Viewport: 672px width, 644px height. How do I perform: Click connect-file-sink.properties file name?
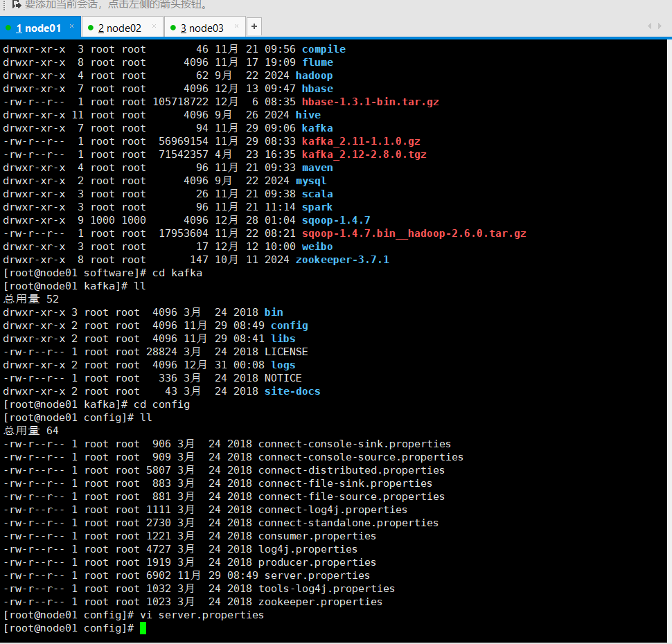pos(345,484)
